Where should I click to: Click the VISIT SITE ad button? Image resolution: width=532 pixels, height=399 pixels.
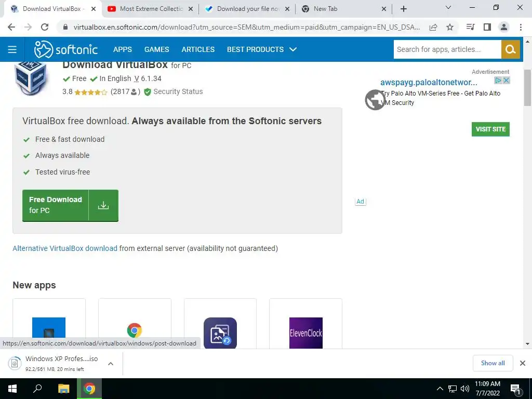(490, 129)
